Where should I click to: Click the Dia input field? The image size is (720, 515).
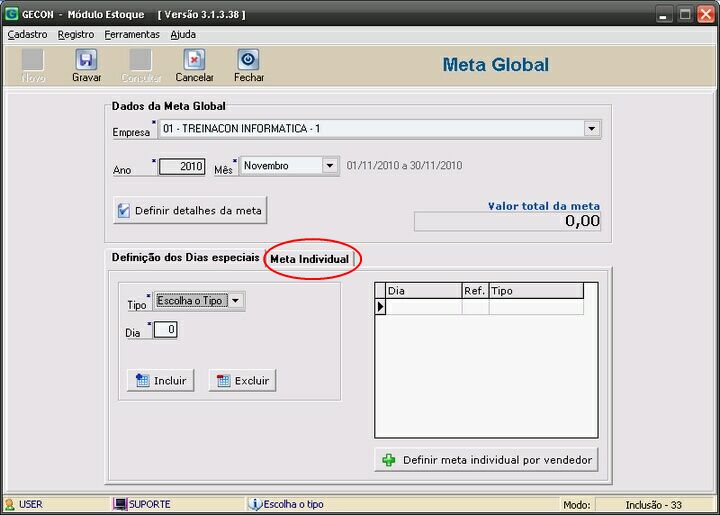(x=165, y=330)
